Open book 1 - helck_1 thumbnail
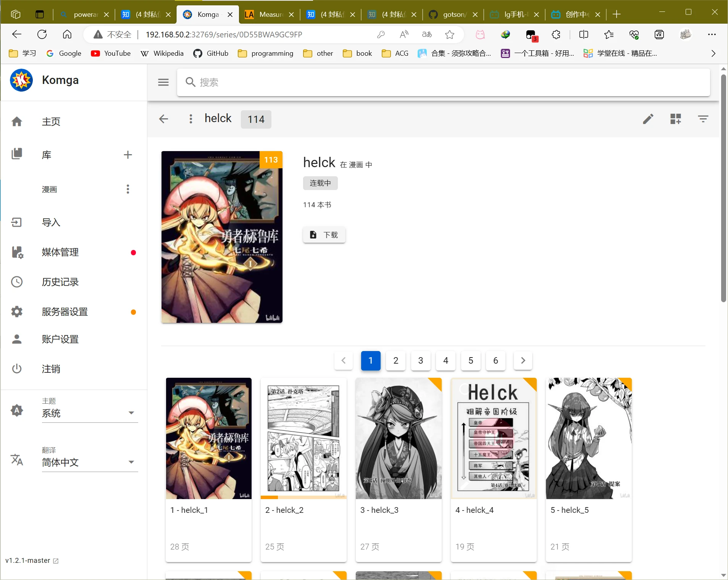Viewport: 728px width, 580px height. tap(208, 438)
